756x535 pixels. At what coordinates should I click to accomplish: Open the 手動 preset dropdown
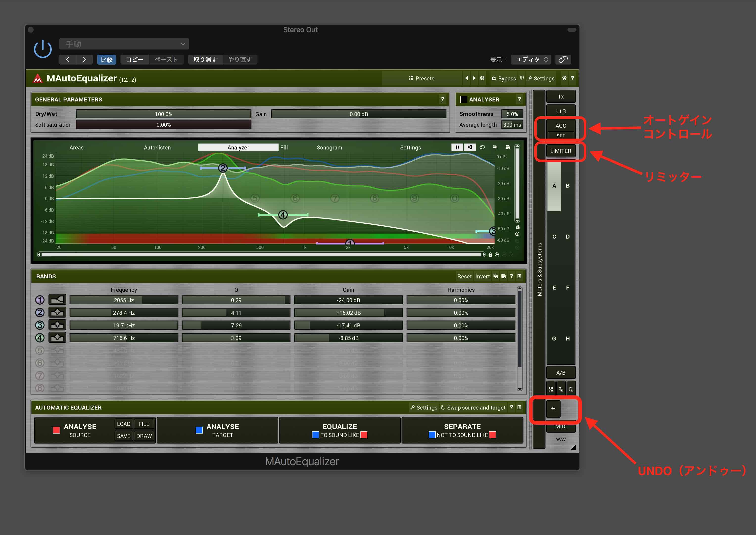pyautogui.click(x=124, y=44)
